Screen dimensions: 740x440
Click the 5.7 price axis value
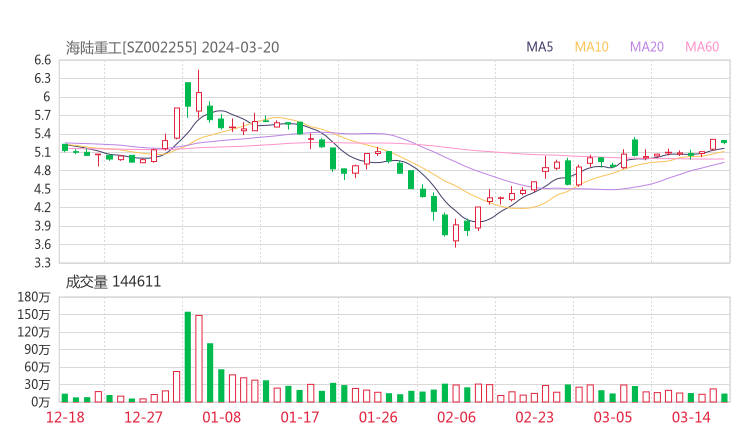[42, 115]
